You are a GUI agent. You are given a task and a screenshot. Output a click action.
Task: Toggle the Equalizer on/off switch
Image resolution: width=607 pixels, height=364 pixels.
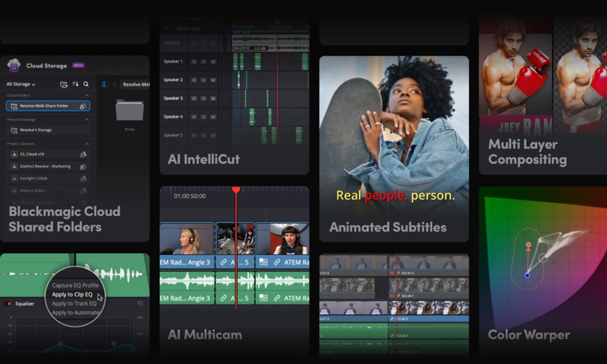(8, 304)
